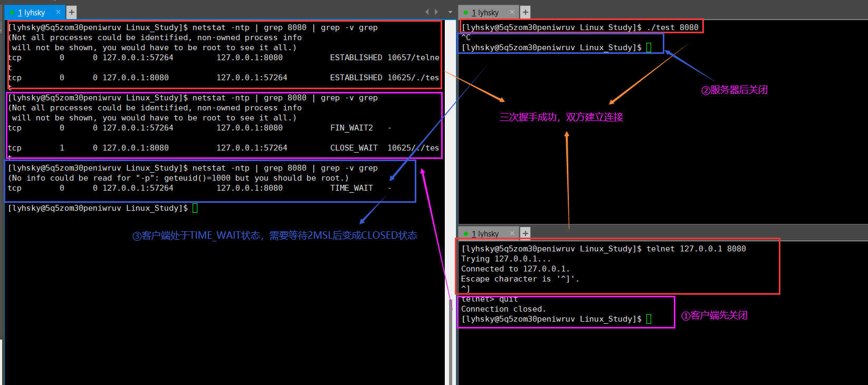Image resolution: width=868 pixels, height=385 pixels.
Task: Click the 'Escape character is' line
Action: [x=520, y=279]
